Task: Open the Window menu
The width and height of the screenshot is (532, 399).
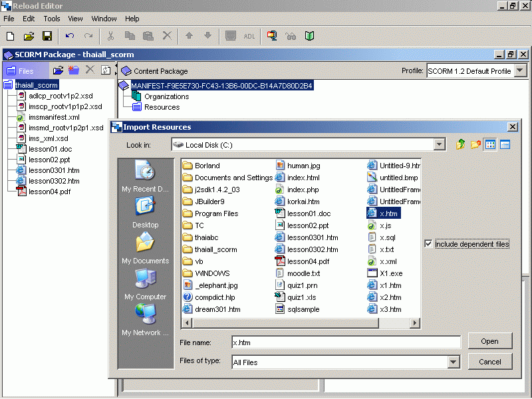Action: point(104,19)
